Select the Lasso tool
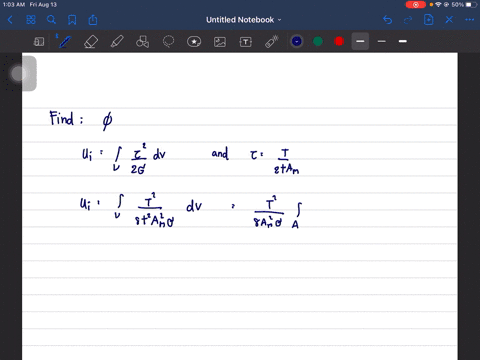This screenshot has width=480, height=360. [x=168, y=42]
